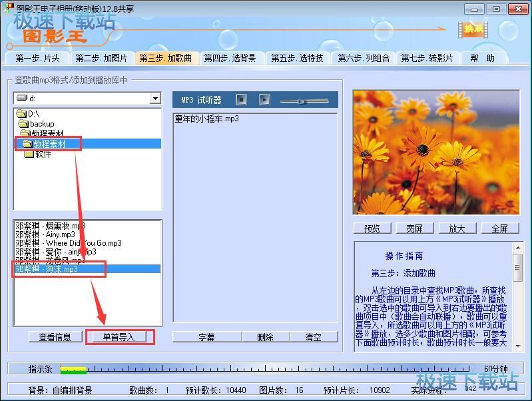This screenshot has width=532, height=401.
Task: Click the 删除 button
Action: [x=265, y=337]
